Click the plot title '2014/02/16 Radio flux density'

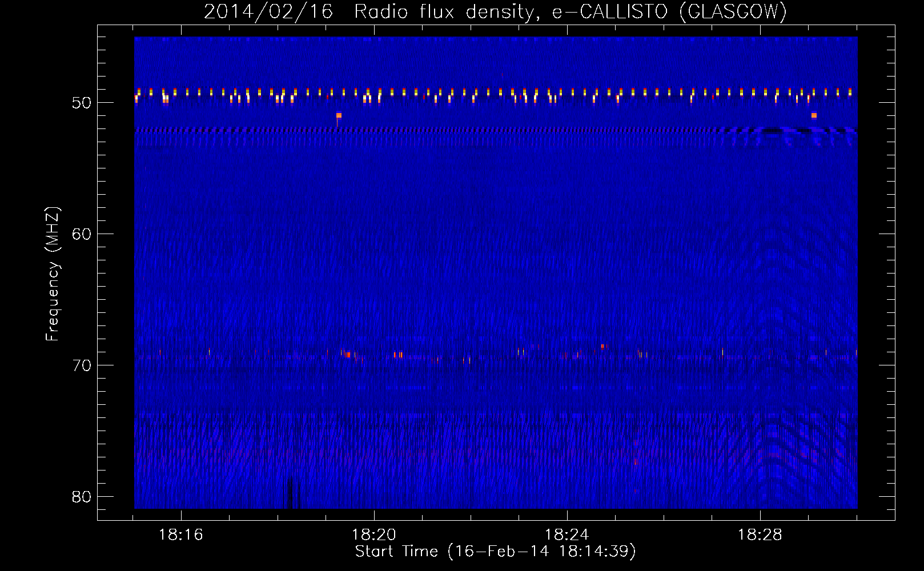(x=495, y=11)
